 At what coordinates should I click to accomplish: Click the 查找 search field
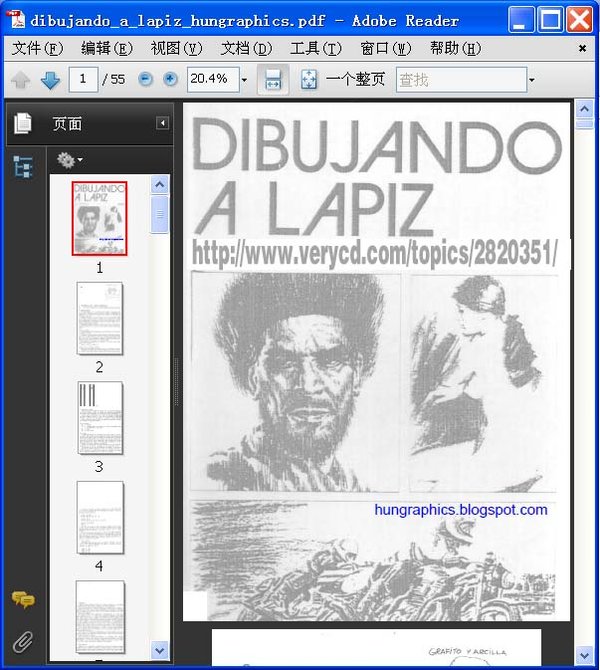coord(461,79)
